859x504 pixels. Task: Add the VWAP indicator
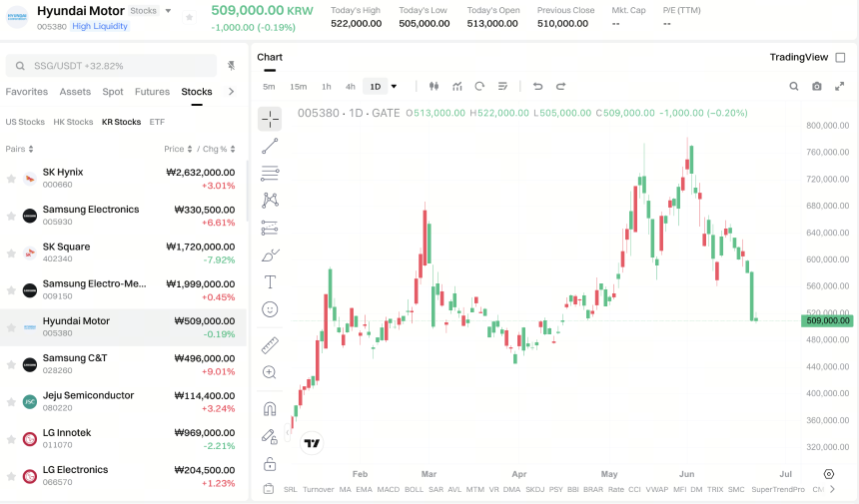point(657,489)
